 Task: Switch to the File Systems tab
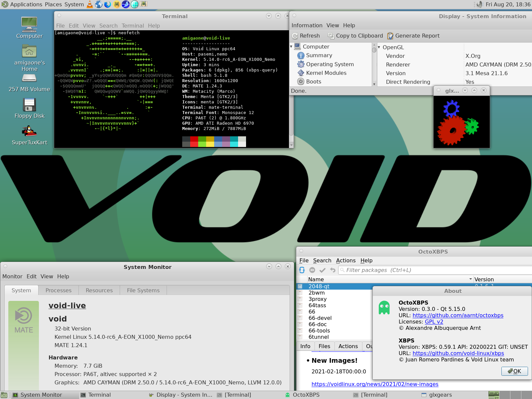tap(143, 290)
